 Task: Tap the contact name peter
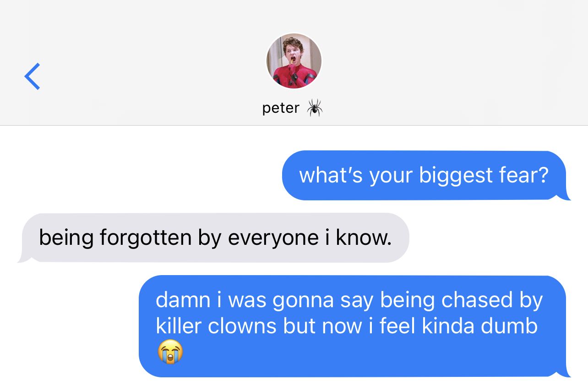pyautogui.click(x=281, y=108)
